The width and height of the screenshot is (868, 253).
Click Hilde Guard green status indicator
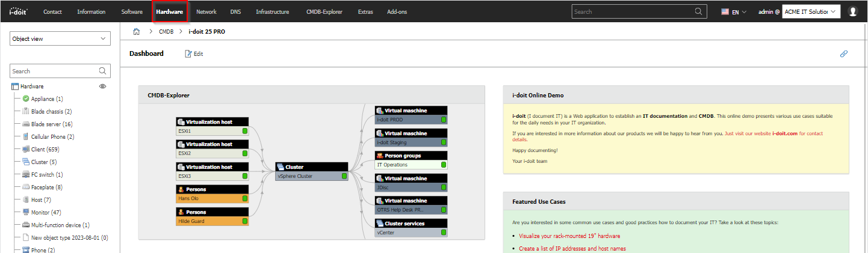coord(245,221)
